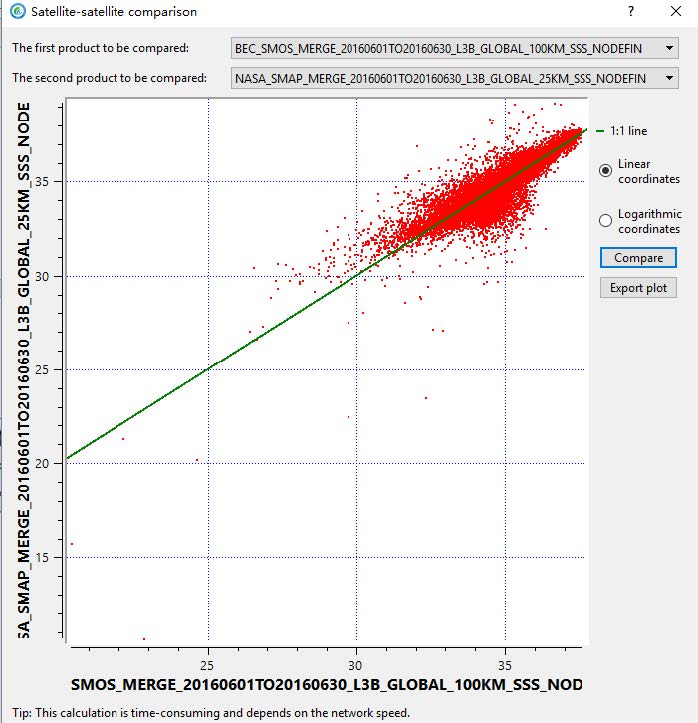Image resolution: width=698 pixels, height=723 pixels.
Task: Click the y-axis tick label 15
Action: pyautogui.click(x=41, y=557)
